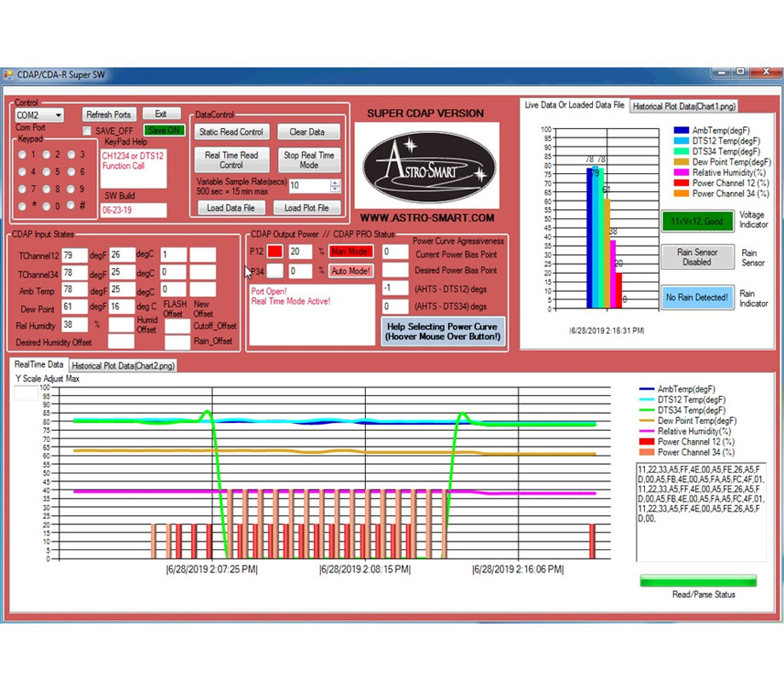The image size is (784, 691).
Task: Click the green Read/Parse Status progress bar
Action: tap(698, 581)
